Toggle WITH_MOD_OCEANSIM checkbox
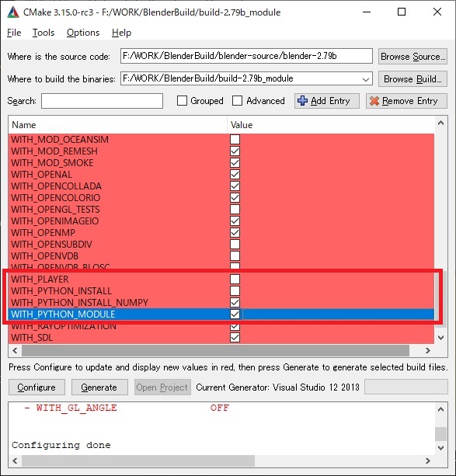Image resolution: width=456 pixels, height=476 pixels. pos(235,140)
